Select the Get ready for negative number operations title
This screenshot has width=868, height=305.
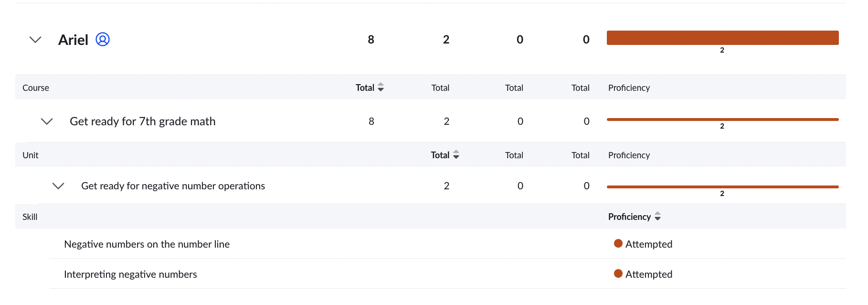click(x=173, y=186)
